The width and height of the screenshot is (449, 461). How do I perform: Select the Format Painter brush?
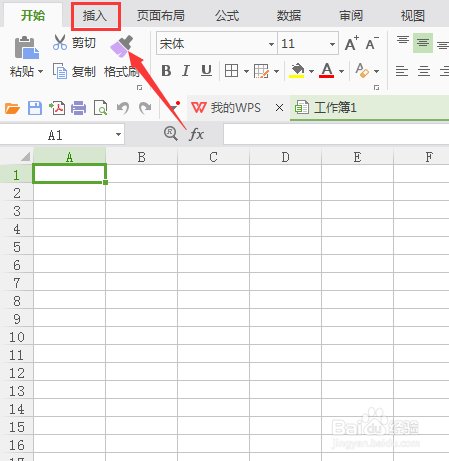tap(122, 47)
